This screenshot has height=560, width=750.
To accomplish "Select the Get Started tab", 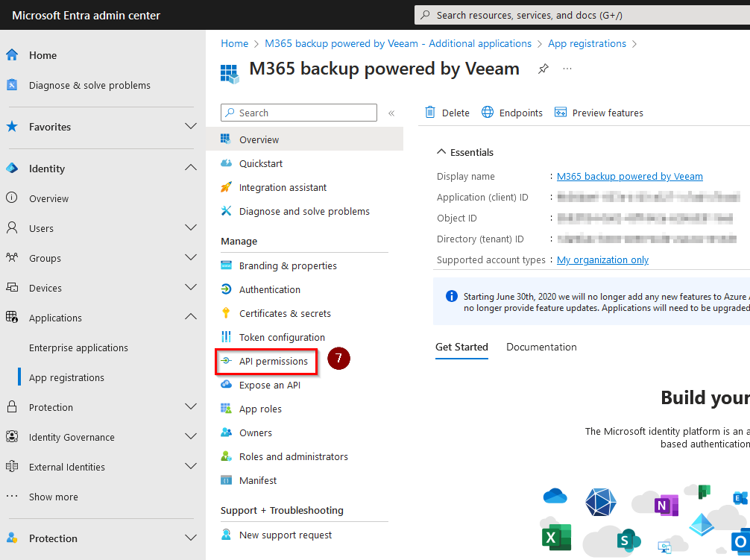I will tap(461, 347).
